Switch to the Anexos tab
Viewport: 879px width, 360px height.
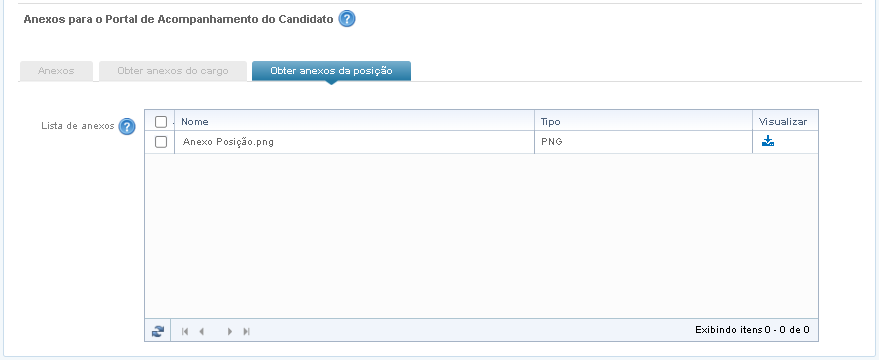(x=56, y=71)
